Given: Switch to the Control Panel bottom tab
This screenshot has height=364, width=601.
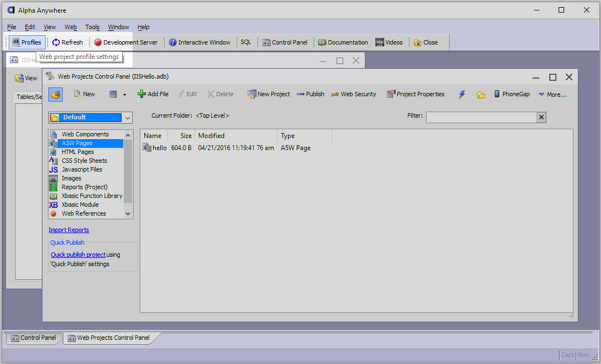Looking at the screenshot, I should tap(34, 338).
